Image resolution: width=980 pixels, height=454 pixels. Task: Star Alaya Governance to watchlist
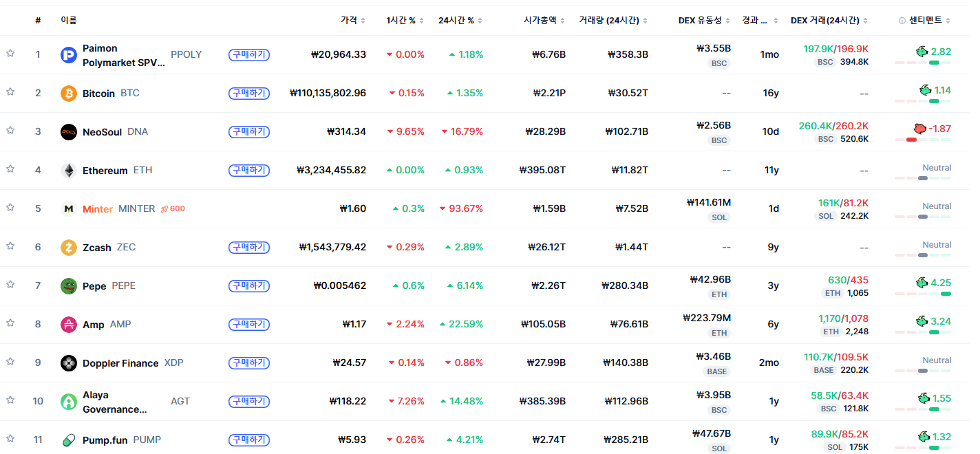point(10,400)
